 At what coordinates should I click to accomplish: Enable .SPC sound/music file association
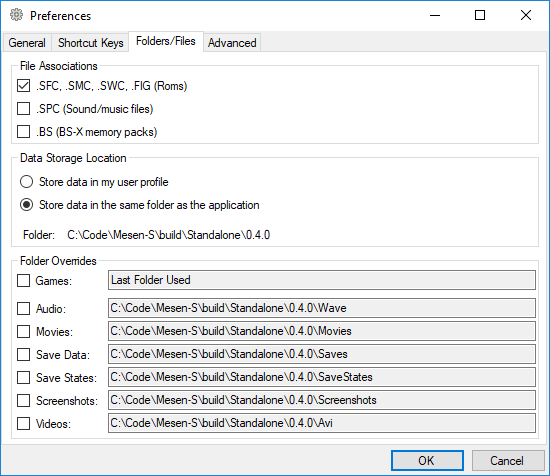pos(24,109)
